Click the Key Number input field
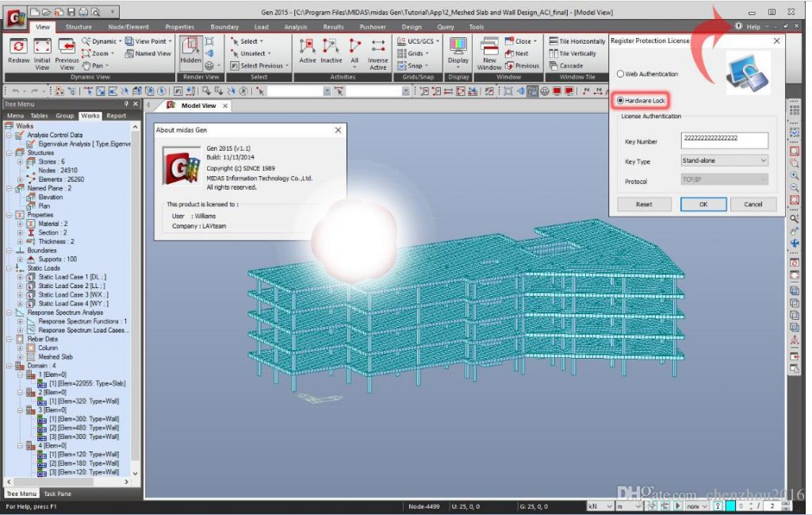Image resolution: width=812 pixels, height=515 pixels. pos(723,140)
